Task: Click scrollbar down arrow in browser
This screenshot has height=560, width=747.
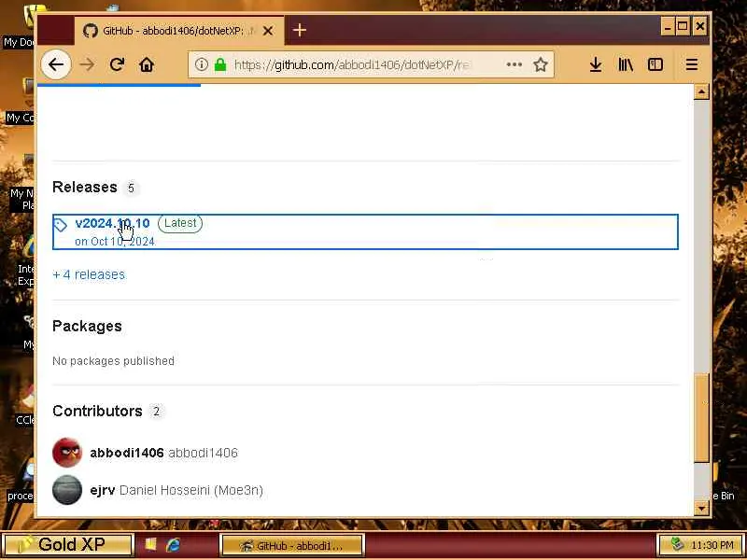Action: point(701,509)
